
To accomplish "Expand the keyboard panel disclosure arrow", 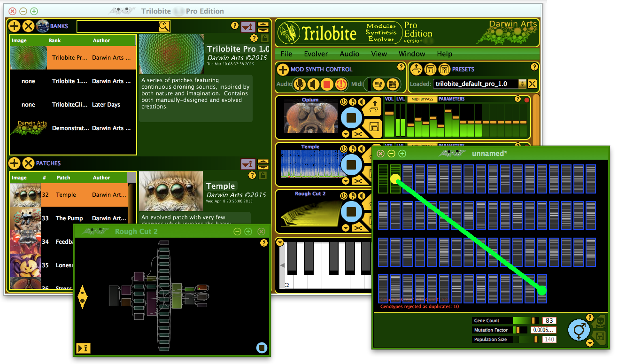I will [x=280, y=243].
